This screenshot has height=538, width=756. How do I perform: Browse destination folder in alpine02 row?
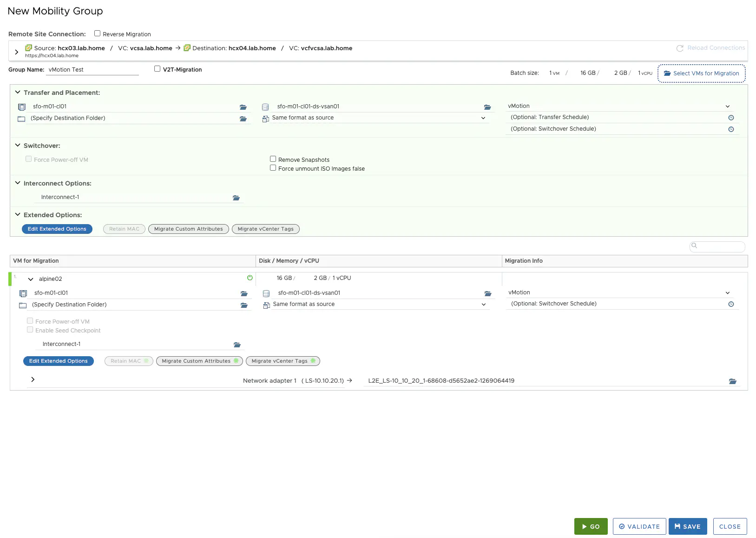(x=244, y=305)
